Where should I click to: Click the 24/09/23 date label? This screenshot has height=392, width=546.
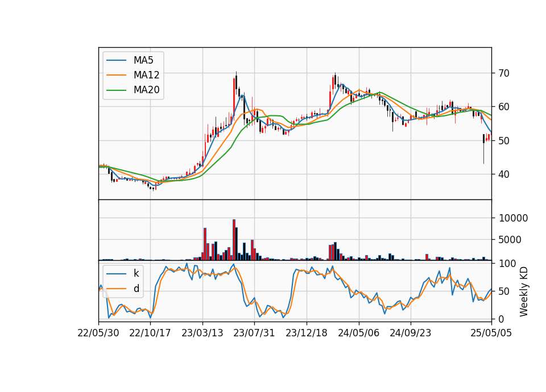tap(411, 333)
